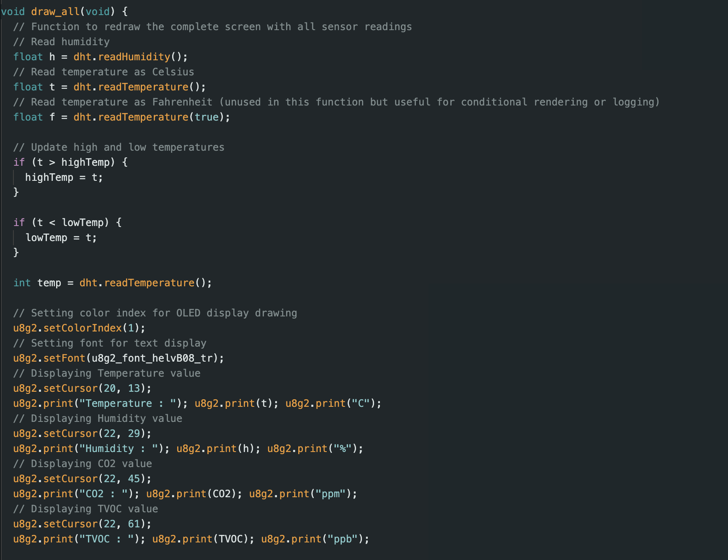Viewport: 728px width, 560px height.
Task: Click the 'if (t < lowTemp) {' line
Action: (x=67, y=223)
